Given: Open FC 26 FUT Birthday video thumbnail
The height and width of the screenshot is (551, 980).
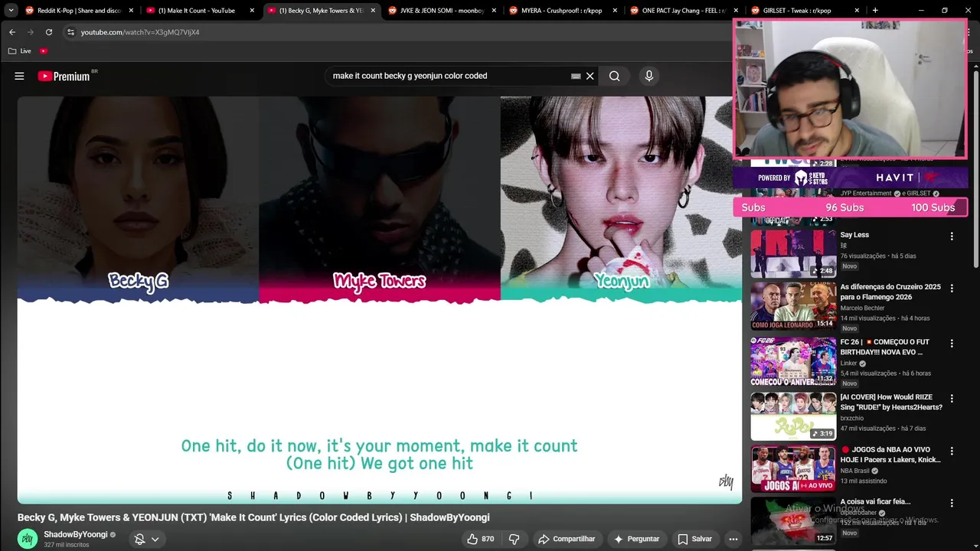Looking at the screenshot, I should coord(793,361).
